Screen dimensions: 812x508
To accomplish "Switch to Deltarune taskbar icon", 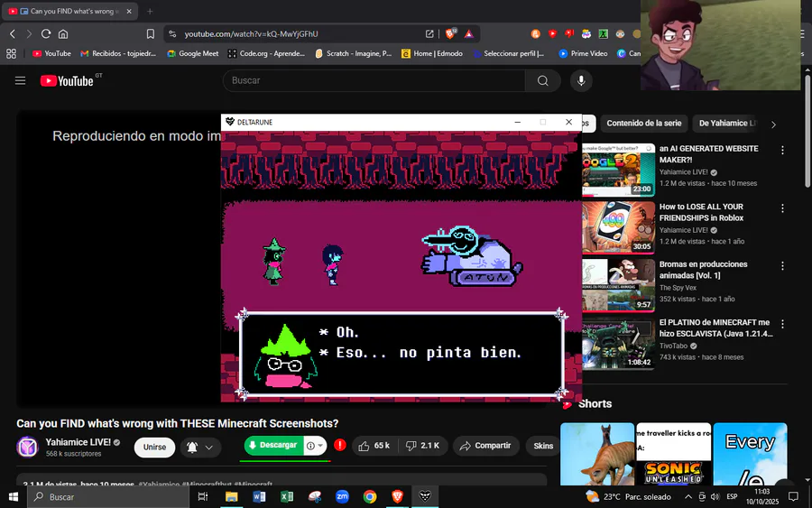I will click(425, 497).
